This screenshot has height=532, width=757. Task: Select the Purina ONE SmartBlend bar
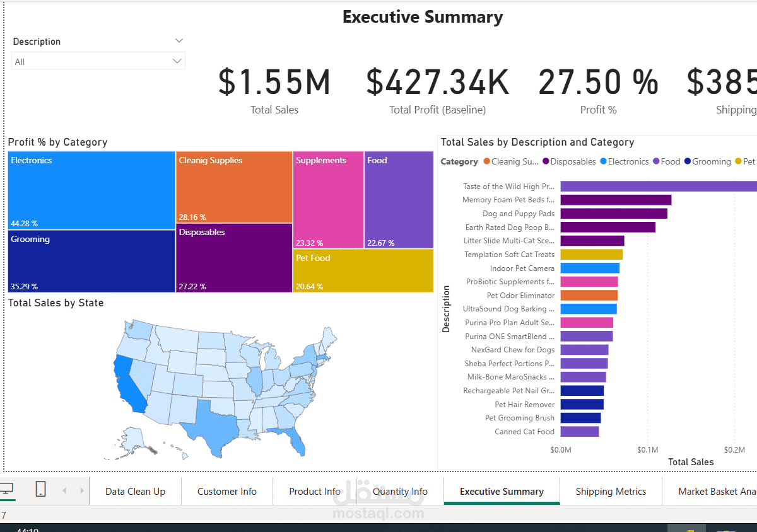tap(587, 336)
